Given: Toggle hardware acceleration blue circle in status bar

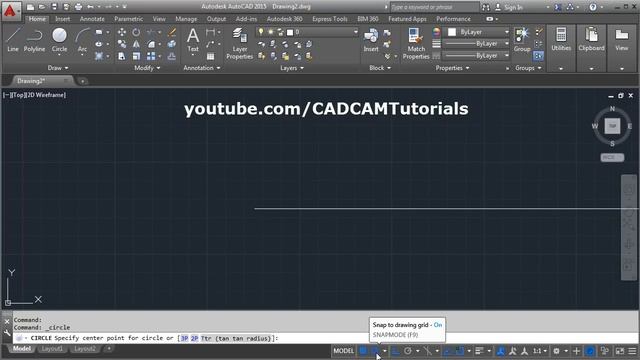Looking at the screenshot, I should click(x=590, y=351).
